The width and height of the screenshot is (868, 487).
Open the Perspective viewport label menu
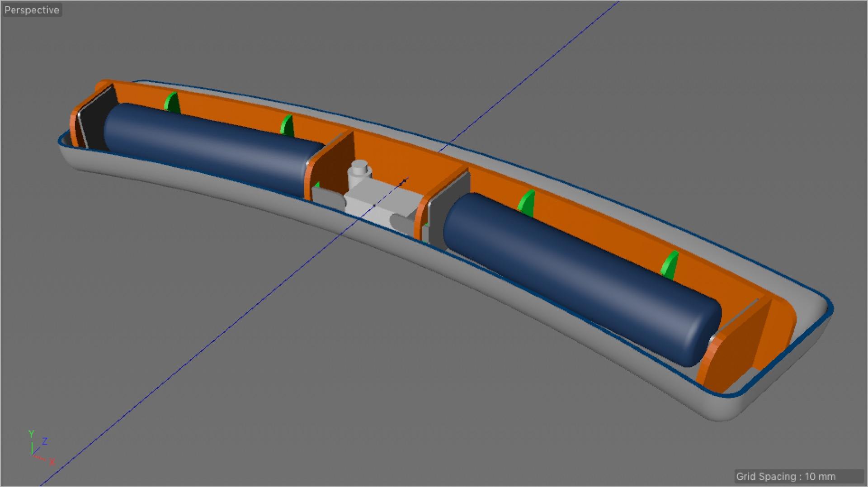[32, 10]
